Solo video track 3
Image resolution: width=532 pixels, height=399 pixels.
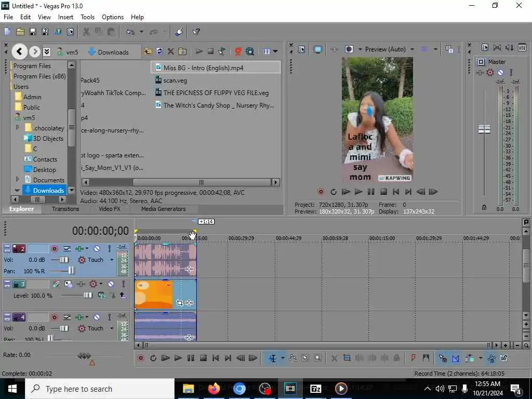pyautogui.click(x=124, y=284)
